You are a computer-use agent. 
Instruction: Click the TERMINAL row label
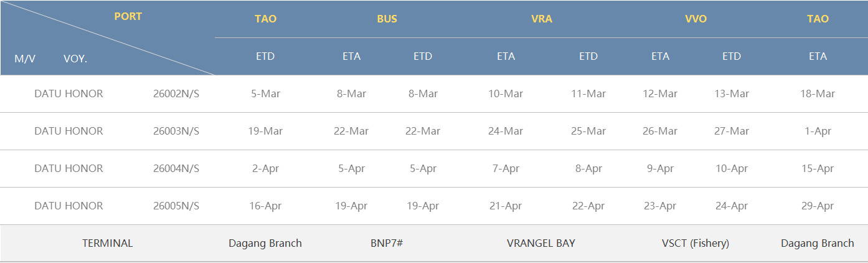click(x=107, y=243)
